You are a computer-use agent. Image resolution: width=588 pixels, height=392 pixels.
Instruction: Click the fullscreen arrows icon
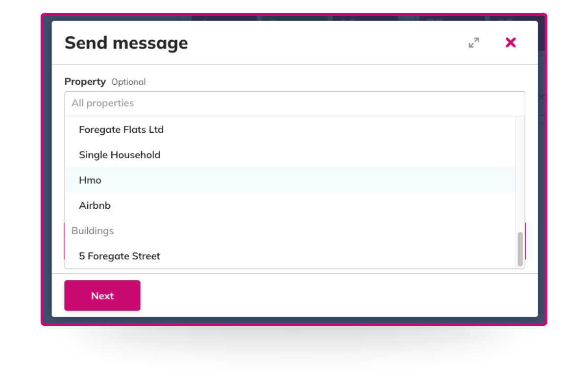473,43
